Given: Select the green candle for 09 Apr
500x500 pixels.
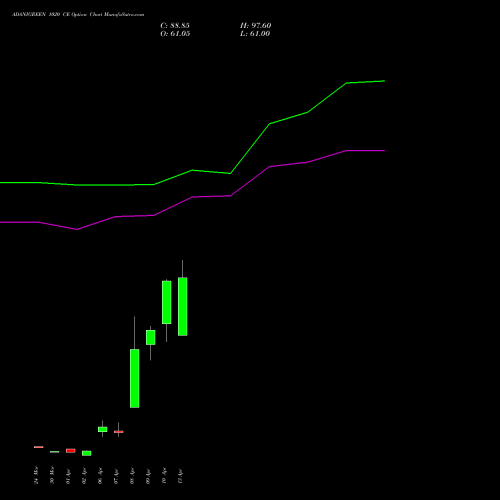Looking at the screenshot, I should pyautogui.click(x=151, y=337).
